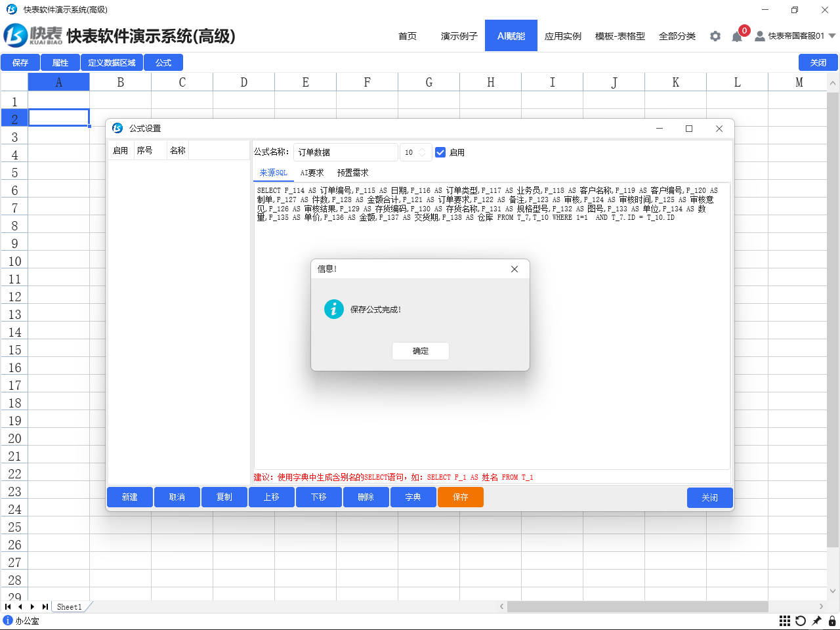Click the info icon in the message box
Screen dimensions: 840x630
(x=334, y=309)
